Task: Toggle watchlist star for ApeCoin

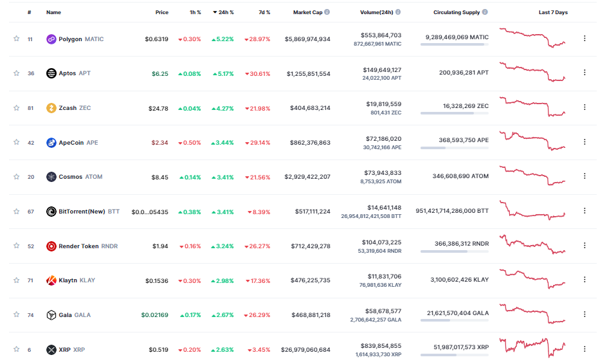Action: (x=17, y=142)
